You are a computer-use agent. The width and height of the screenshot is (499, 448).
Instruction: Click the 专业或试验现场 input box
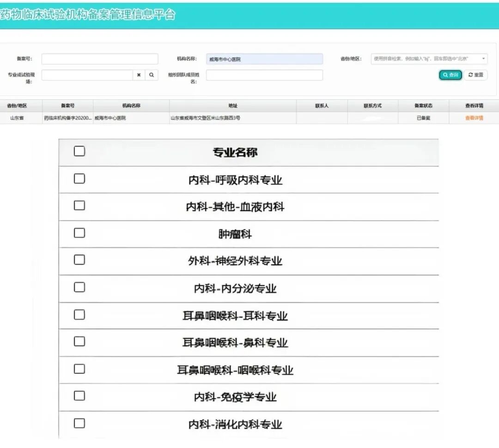pyautogui.click(x=87, y=75)
